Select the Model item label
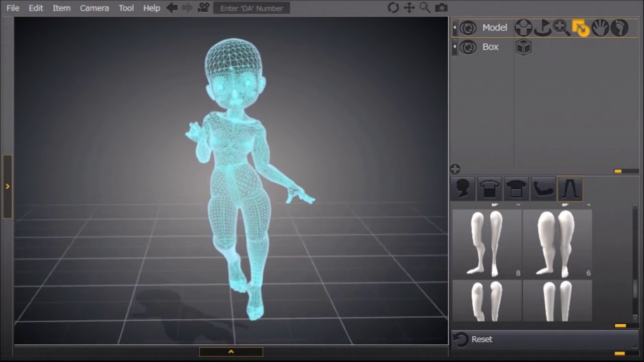644x362 pixels. (x=495, y=28)
